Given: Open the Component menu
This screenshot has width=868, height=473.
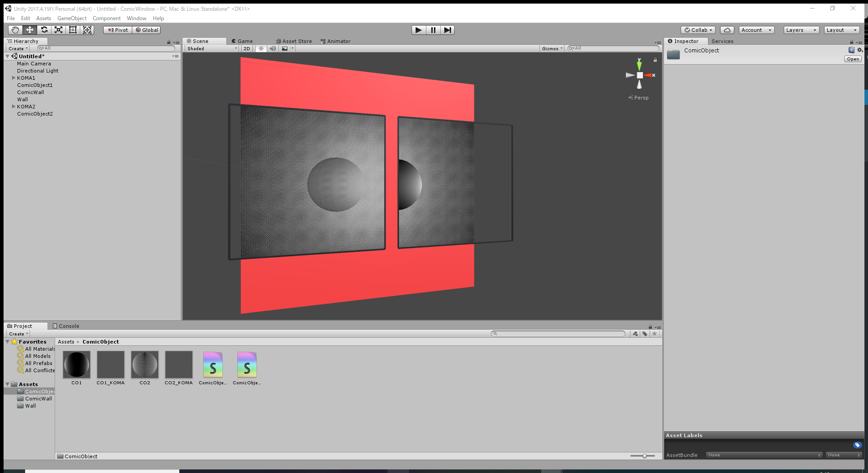Looking at the screenshot, I should (107, 18).
